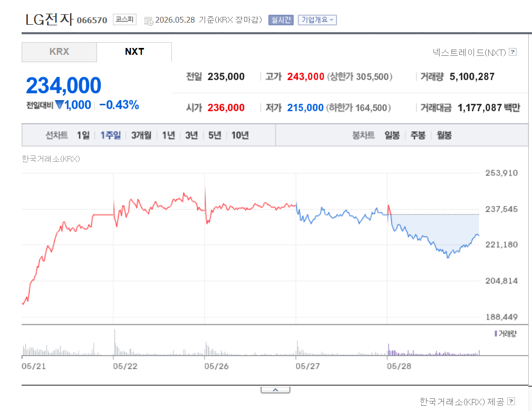
Task: Click the 고가 value 243,000
Action: tap(306, 76)
